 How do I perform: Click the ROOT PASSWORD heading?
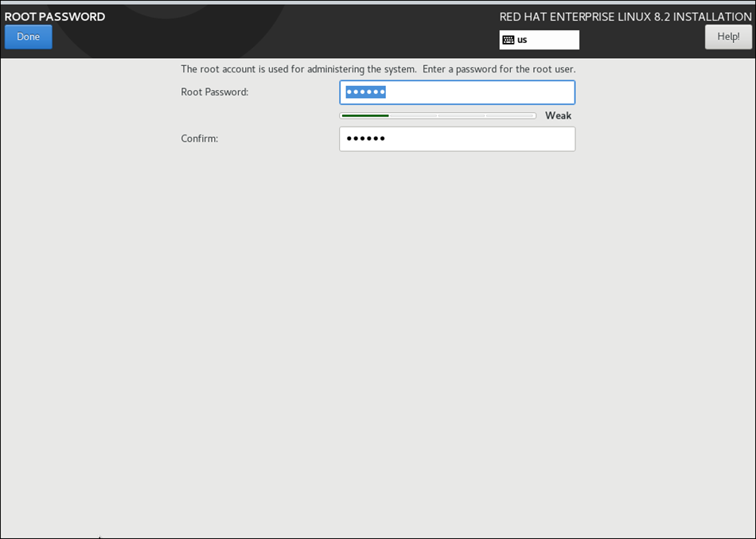click(54, 17)
